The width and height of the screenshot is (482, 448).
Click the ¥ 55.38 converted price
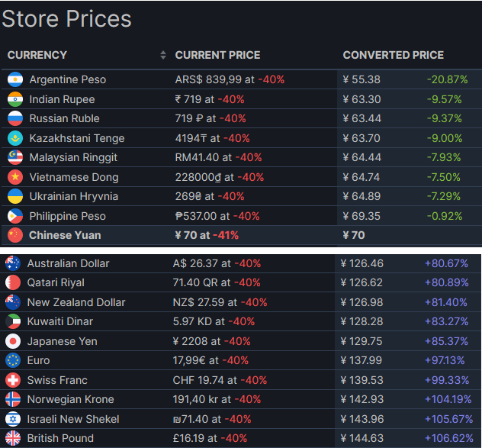tap(361, 79)
